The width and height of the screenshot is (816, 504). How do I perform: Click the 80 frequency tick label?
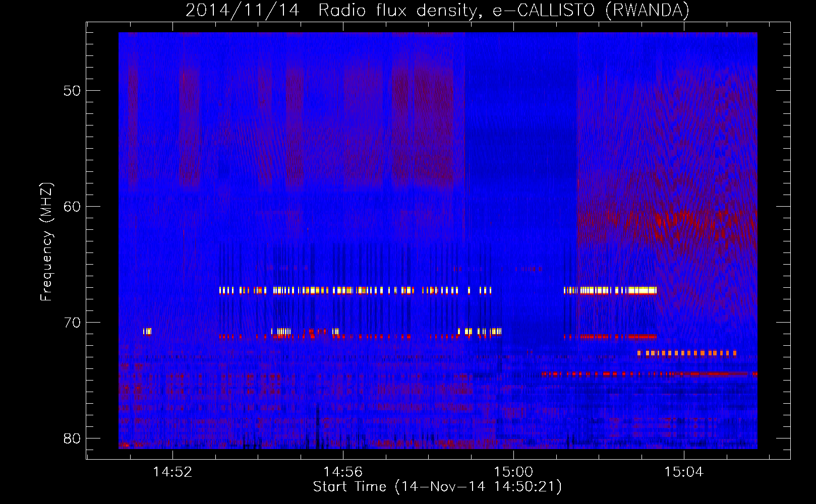[72, 438]
